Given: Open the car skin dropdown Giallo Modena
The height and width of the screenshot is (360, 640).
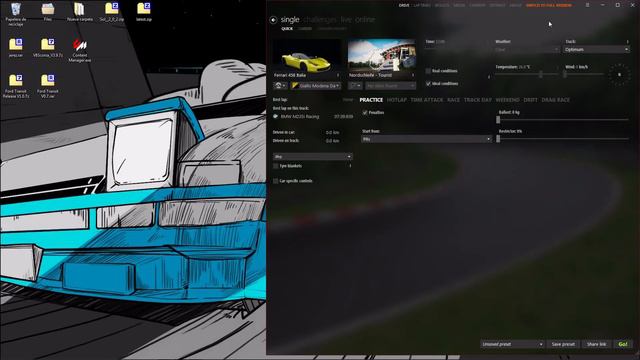Looking at the screenshot, I should (315, 86).
